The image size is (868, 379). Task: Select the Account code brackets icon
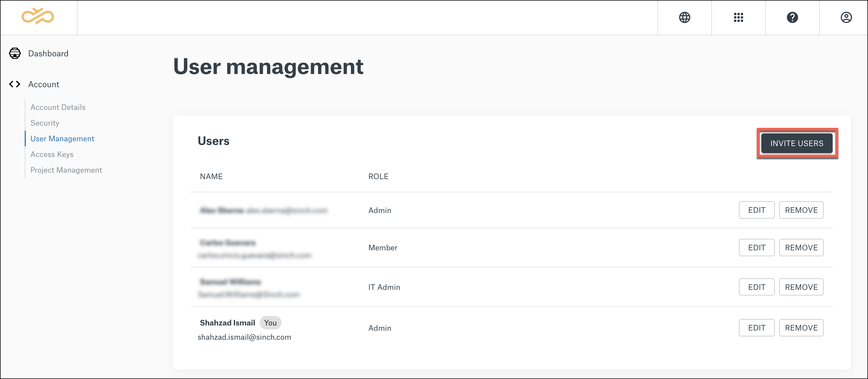point(15,84)
